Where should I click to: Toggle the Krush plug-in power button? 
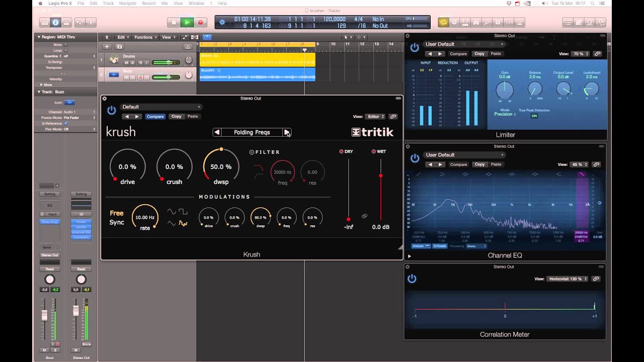(x=112, y=110)
